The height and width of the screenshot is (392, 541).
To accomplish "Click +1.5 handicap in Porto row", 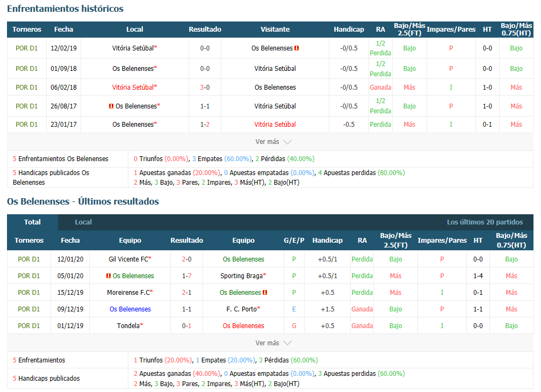I will (x=327, y=309).
